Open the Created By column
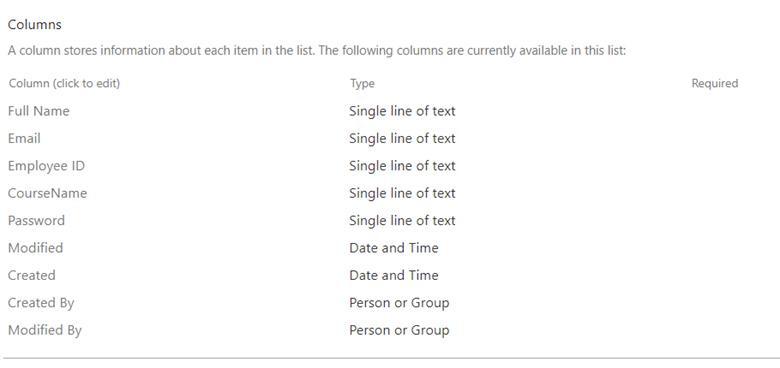 coord(41,303)
